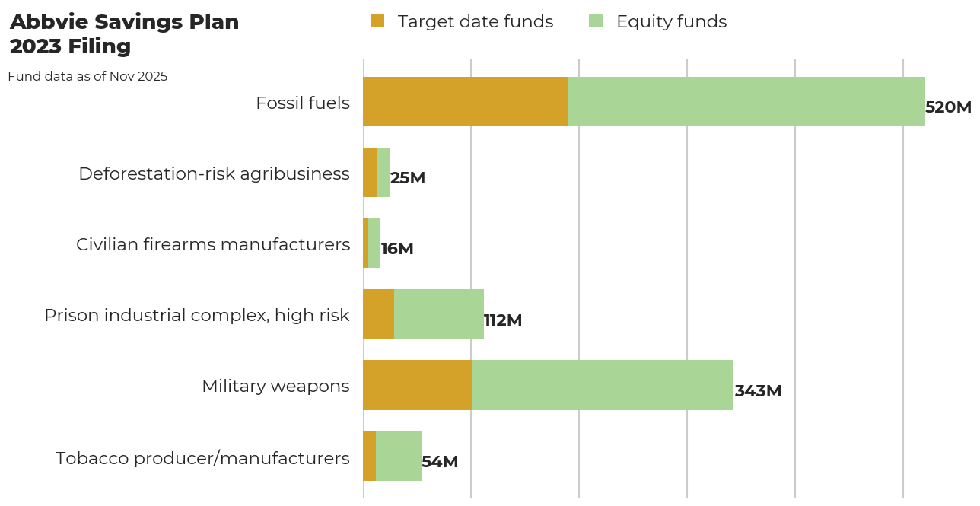Click the Military weapons axis label
The image size is (980, 506).
[275, 386]
